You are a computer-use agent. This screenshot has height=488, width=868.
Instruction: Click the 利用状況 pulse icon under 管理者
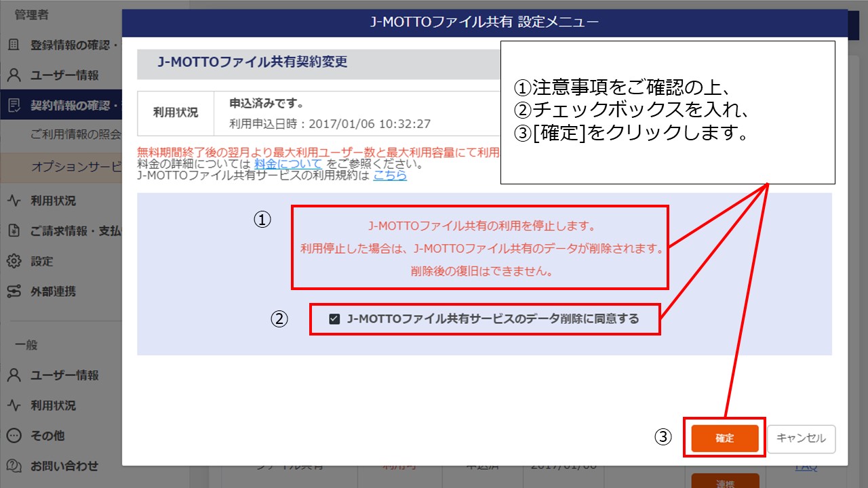click(14, 201)
